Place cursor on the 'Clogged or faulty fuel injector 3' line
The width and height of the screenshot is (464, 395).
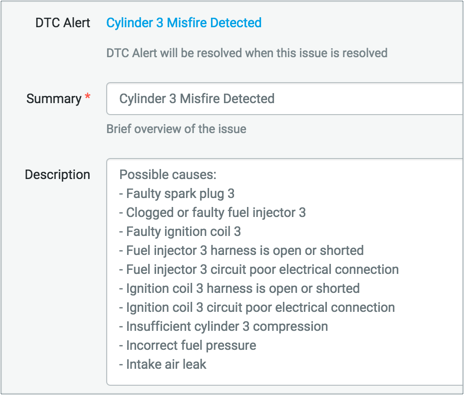pos(212,213)
